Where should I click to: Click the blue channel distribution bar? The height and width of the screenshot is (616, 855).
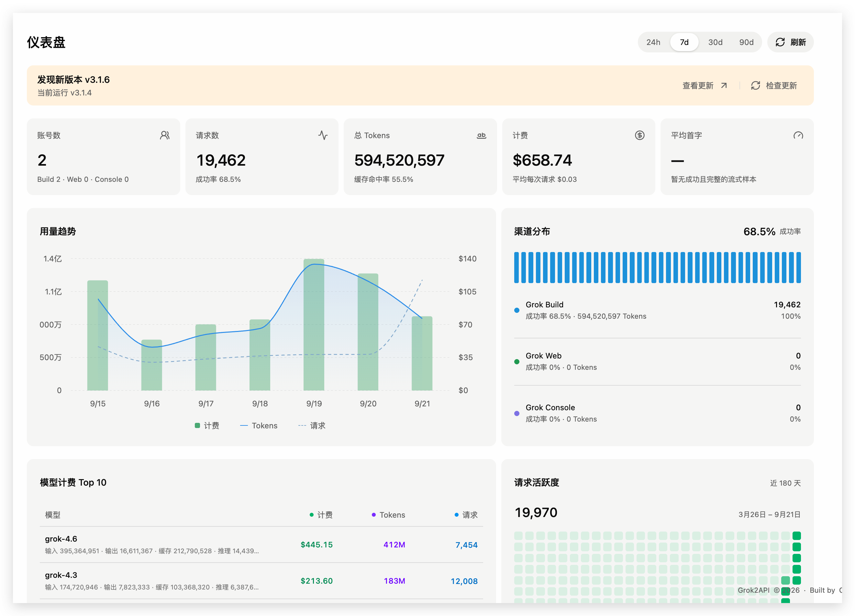point(657,267)
